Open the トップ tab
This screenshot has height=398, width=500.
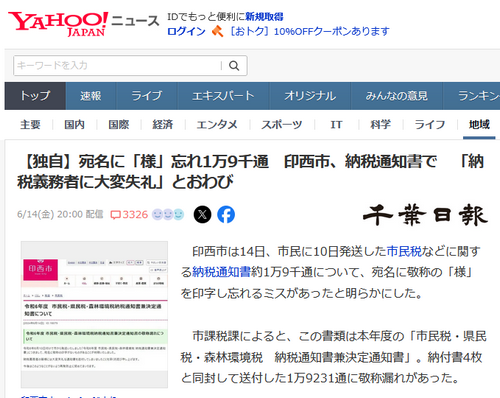35,96
